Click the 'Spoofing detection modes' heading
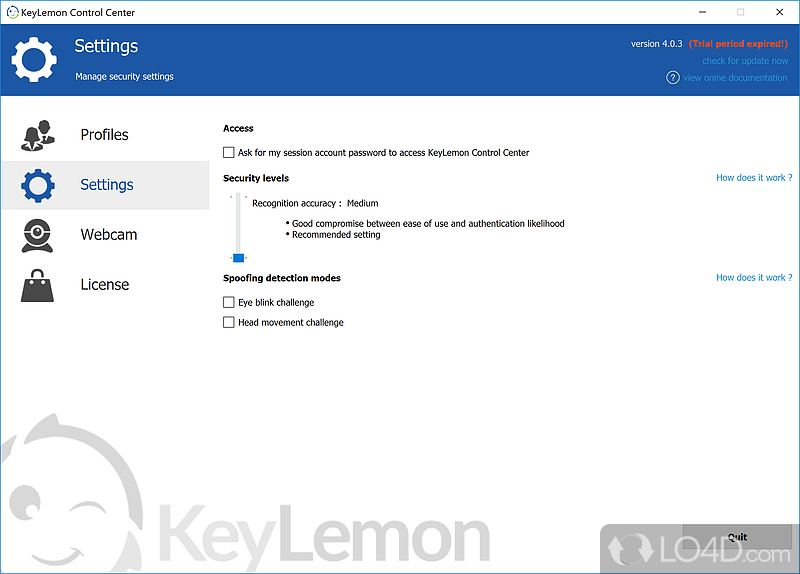 click(282, 278)
